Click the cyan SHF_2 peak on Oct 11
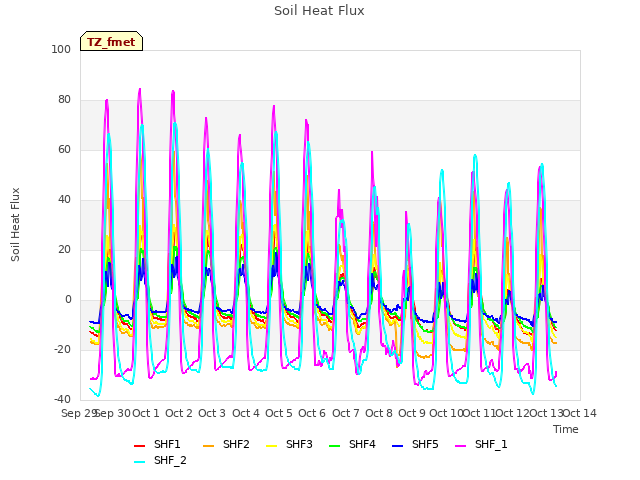Viewport: 640px width, 480px height. pyautogui.click(x=475, y=155)
